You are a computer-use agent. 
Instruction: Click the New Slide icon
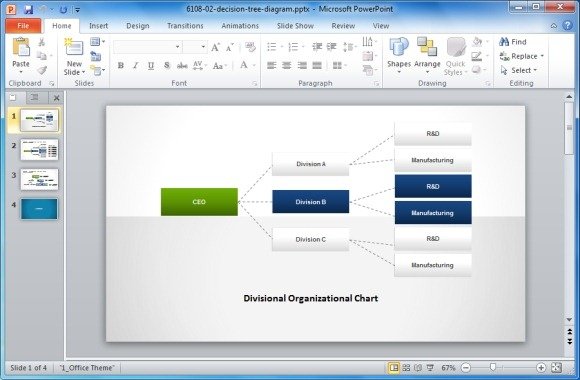pyautogui.click(x=74, y=48)
